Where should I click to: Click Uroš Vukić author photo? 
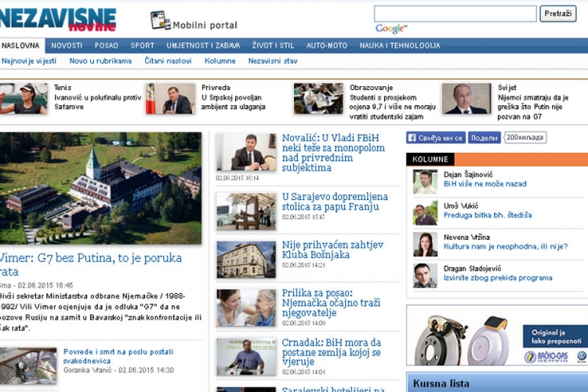425,213
